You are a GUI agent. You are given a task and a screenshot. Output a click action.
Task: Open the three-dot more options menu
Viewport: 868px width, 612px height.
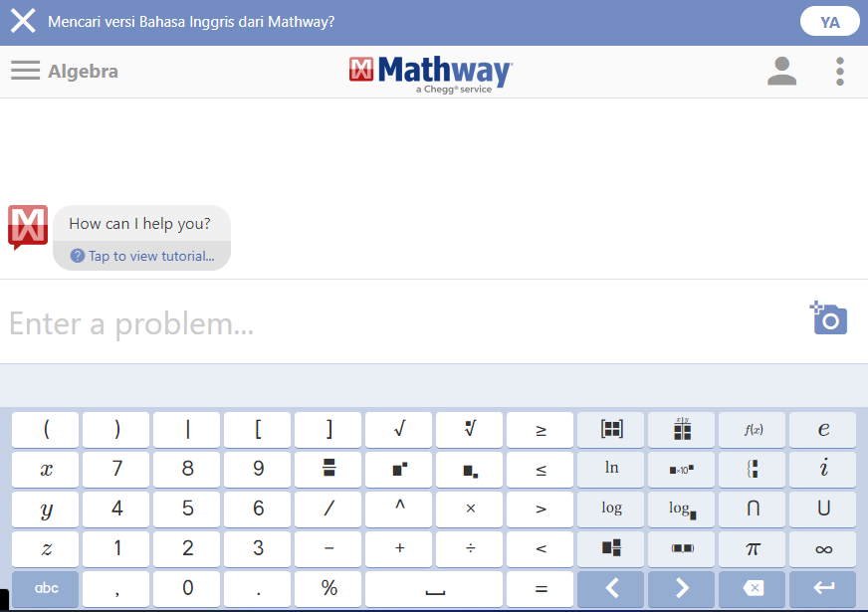[840, 72]
